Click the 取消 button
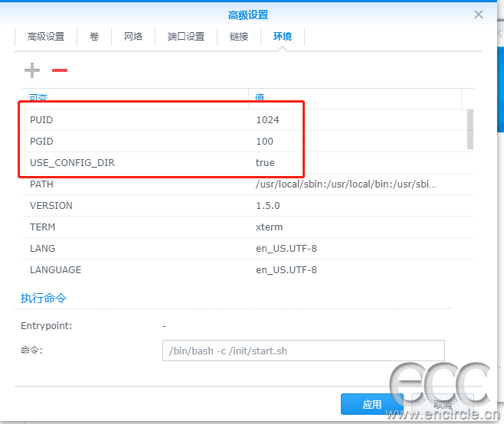 coord(442,404)
